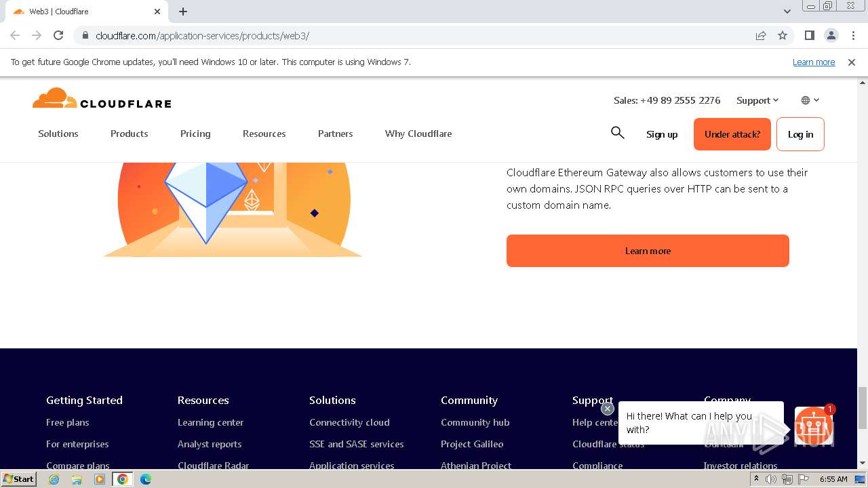The image size is (868, 488).
Task: Click the scrollbar down arrow
Action: coord(863,464)
